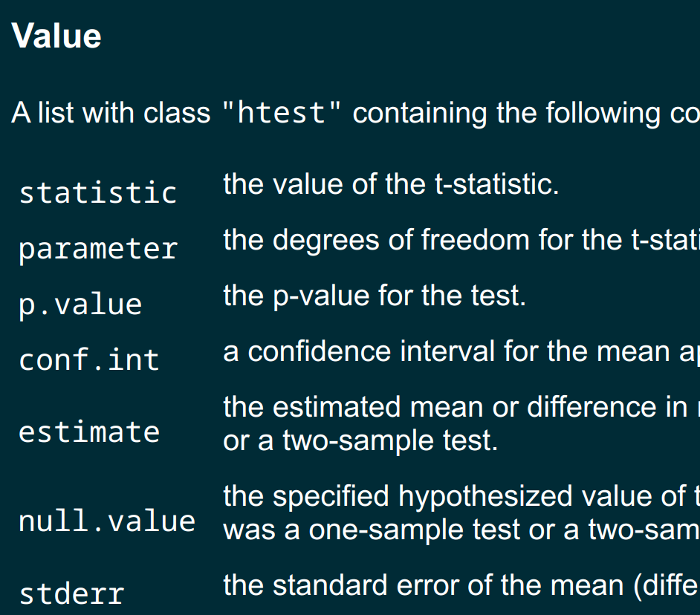700x615 pixels.
Task: Click the description 'the value of the t-statistic.'
Action: point(391,184)
